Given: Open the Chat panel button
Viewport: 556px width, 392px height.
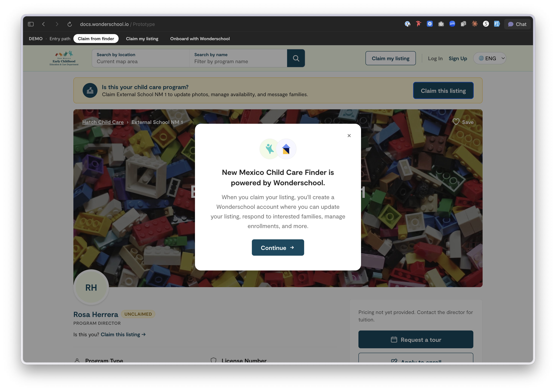Looking at the screenshot, I should [517, 24].
